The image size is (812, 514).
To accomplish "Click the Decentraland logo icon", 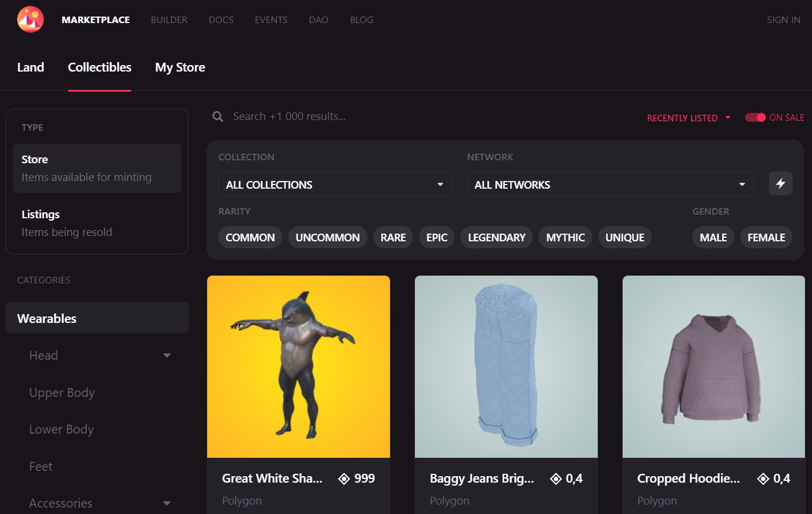I will click(x=30, y=20).
